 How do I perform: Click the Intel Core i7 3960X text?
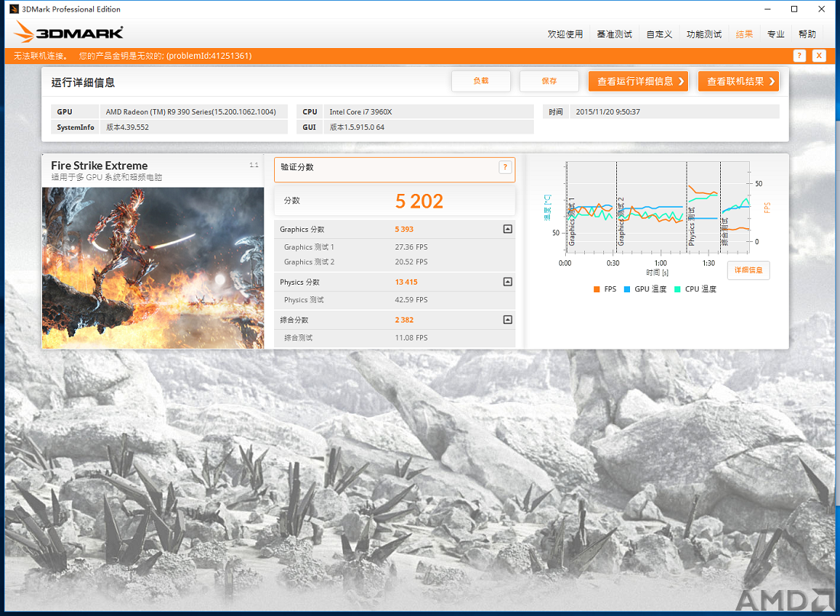360,112
